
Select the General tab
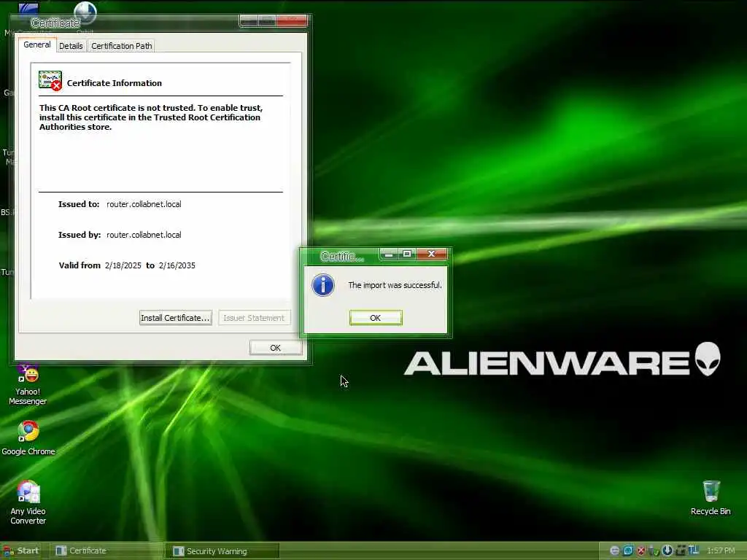click(37, 44)
